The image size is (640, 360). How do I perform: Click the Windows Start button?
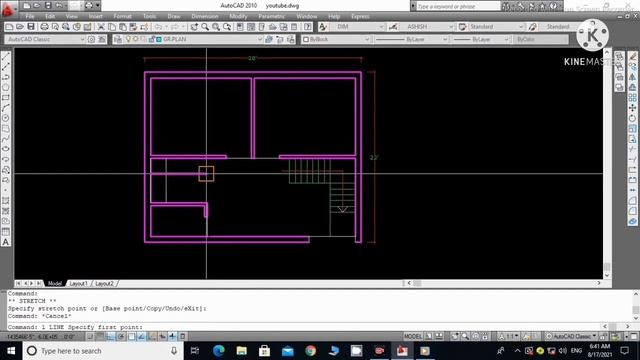(x=11, y=351)
